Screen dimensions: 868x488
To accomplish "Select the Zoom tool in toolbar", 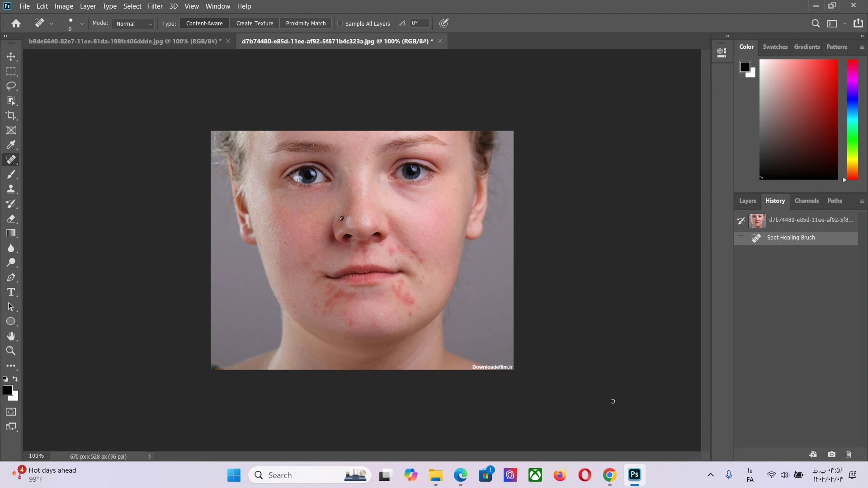I will pos(11,351).
